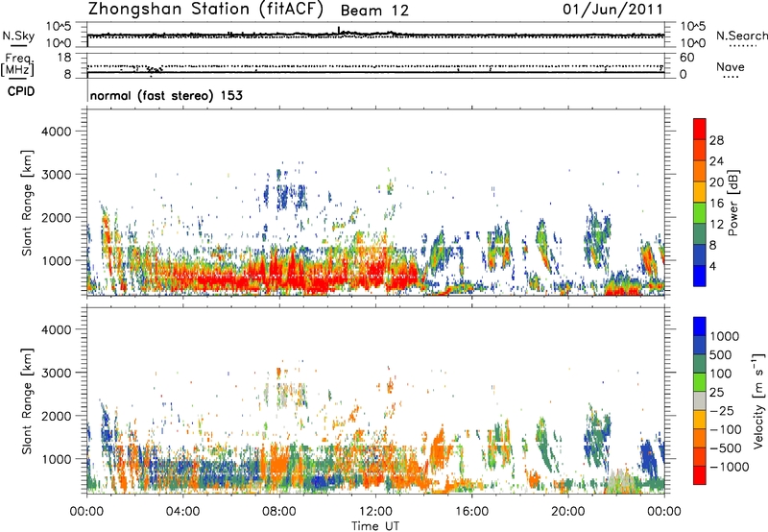Viewport: 768px width, 532px height.
Task: Click the '60' Nave axis value
Action: [x=686, y=58]
